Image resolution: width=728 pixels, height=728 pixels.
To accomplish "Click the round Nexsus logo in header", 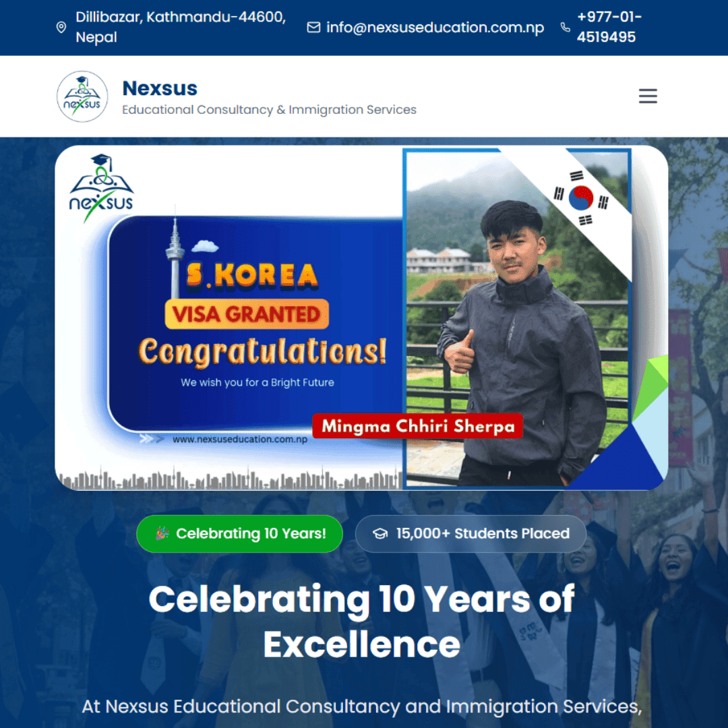I will (82, 96).
